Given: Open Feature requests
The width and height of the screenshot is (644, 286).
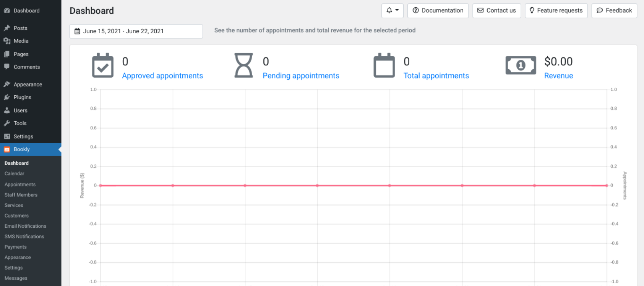Looking at the screenshot, I should click(556, 10).
